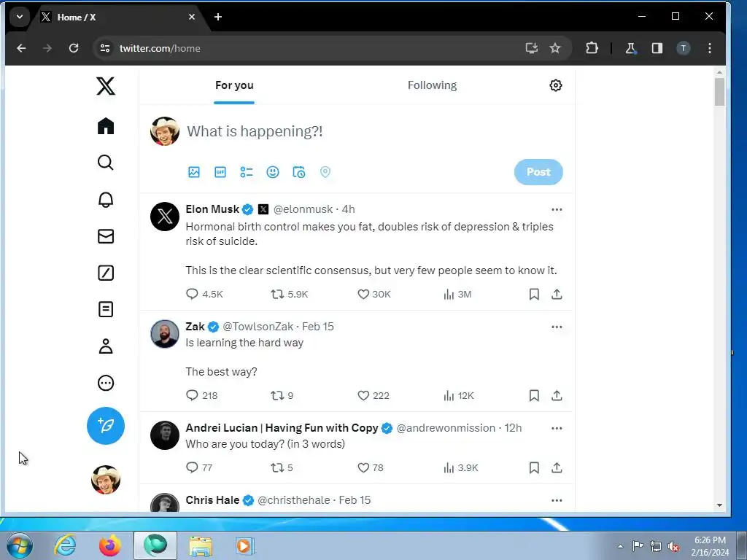Share Elon Musk post

coord(557,295)
